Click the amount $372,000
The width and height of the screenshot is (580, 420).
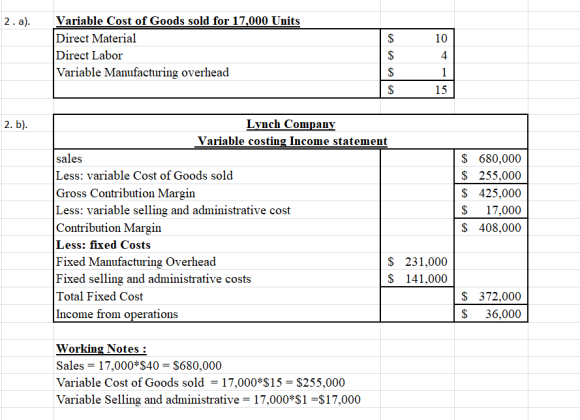491,296
